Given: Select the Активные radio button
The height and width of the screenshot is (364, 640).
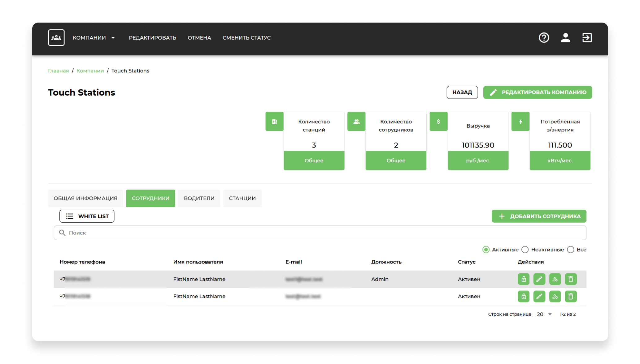Looking at the screenshot, I should tap(486, 250).
